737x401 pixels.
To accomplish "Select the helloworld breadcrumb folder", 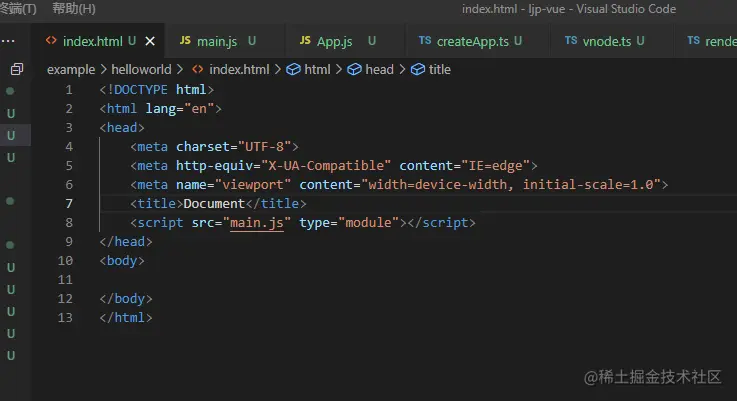I will pos(141,70).
